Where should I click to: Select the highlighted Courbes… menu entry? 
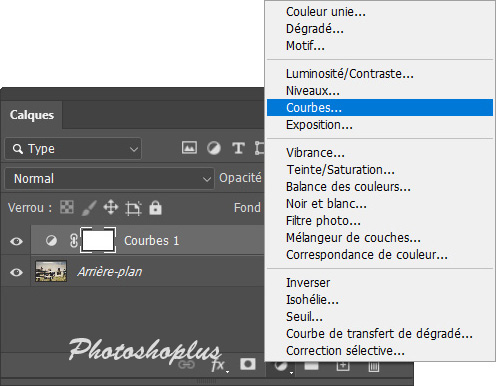[x=380, y=108]
